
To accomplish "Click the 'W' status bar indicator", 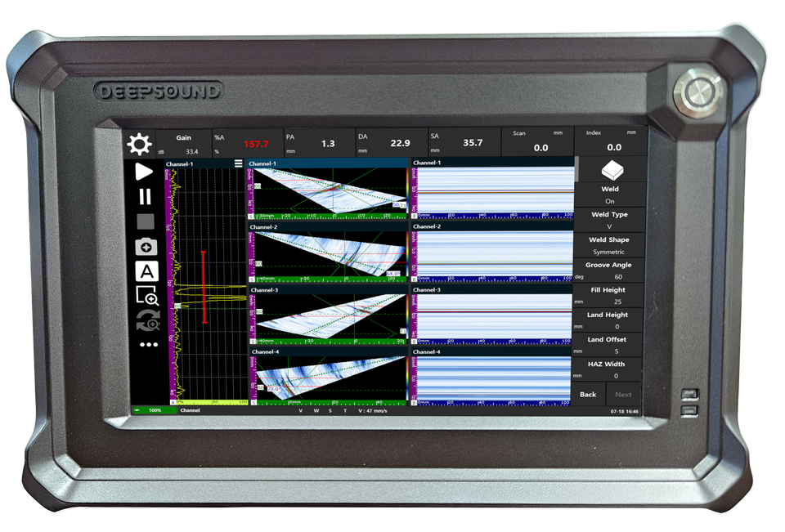I will click(x=316, y=411).
